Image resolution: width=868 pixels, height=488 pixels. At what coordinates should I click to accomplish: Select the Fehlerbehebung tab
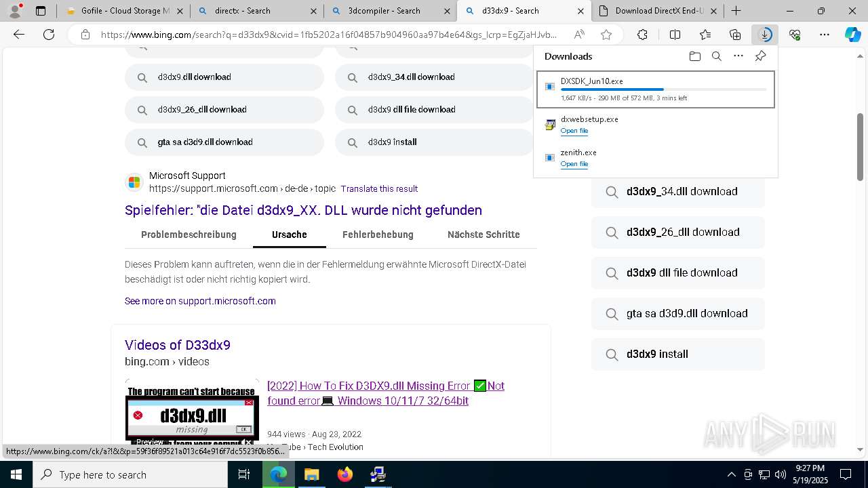pos(378,235)
